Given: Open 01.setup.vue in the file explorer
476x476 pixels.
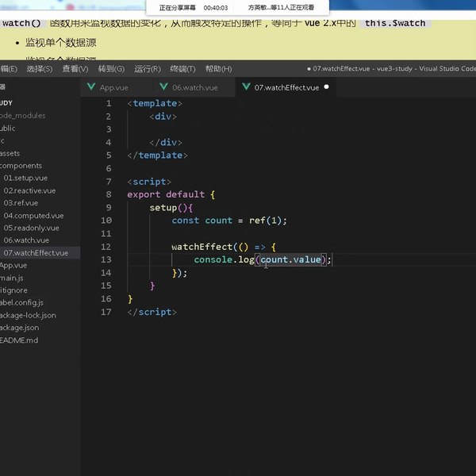Looking at the screenshot, I should [x=25, y=178].
